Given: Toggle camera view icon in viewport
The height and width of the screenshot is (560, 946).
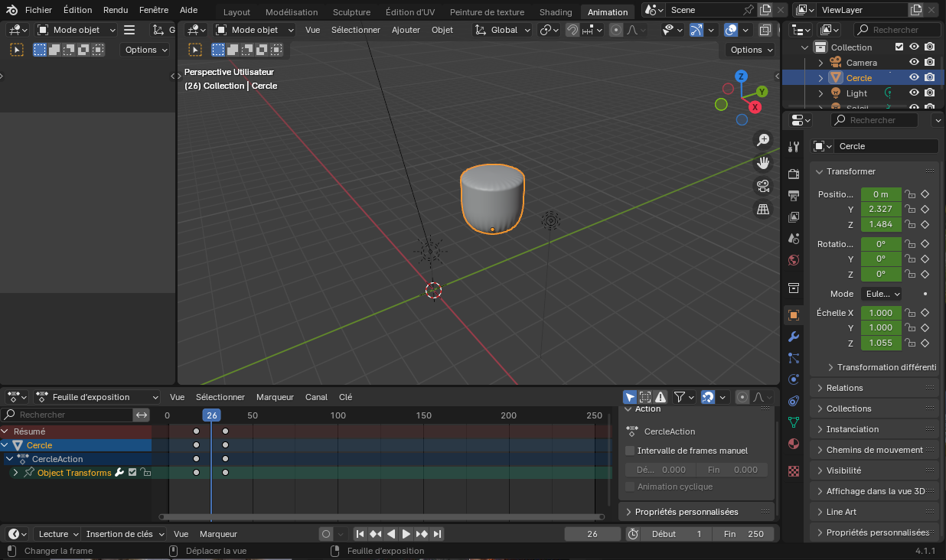Looking at the screenshot, I should (763, 186).
